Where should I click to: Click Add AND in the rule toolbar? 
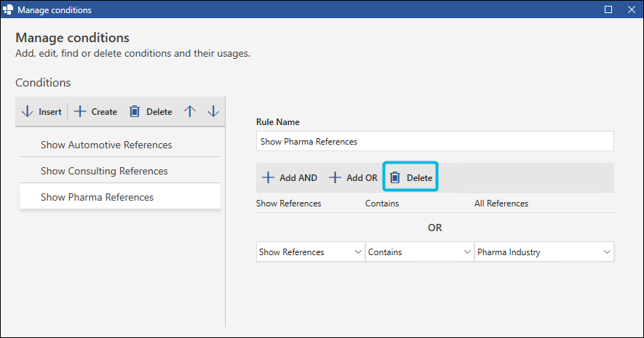click(x=290, y=177)
